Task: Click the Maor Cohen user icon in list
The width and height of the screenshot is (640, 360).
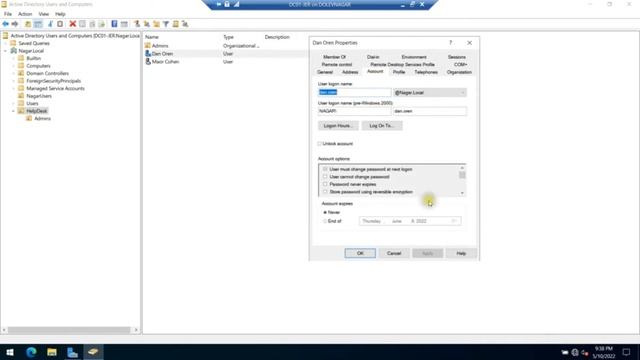Action: pos(148,62)
